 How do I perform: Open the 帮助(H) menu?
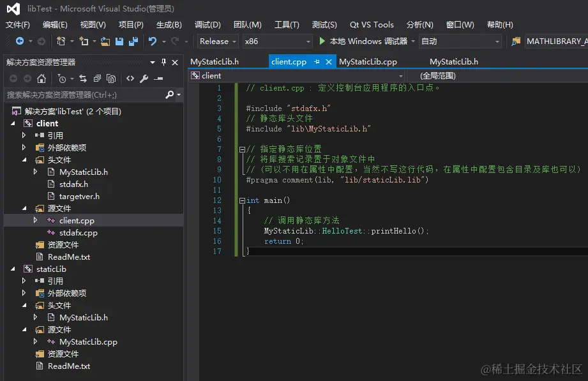(x=500, y=25)
